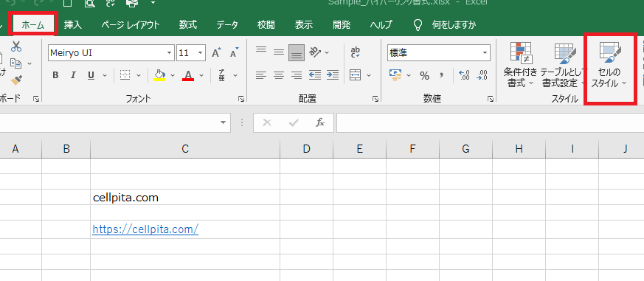This screenshot has height=281, width=644.
Task: Click Merge and Center icon
Action: point(356,75)
